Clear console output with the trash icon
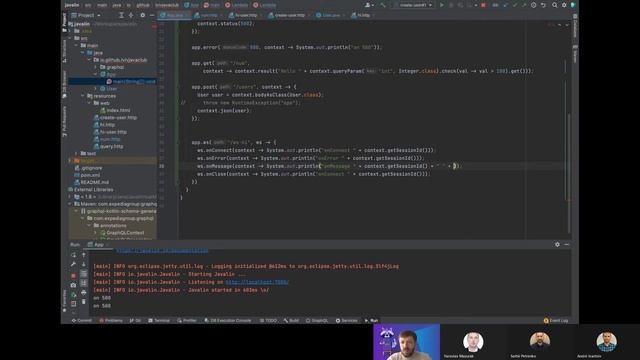The height and width of the screenshot is (360, 640). pyautogui.click(x=84, y=302)
